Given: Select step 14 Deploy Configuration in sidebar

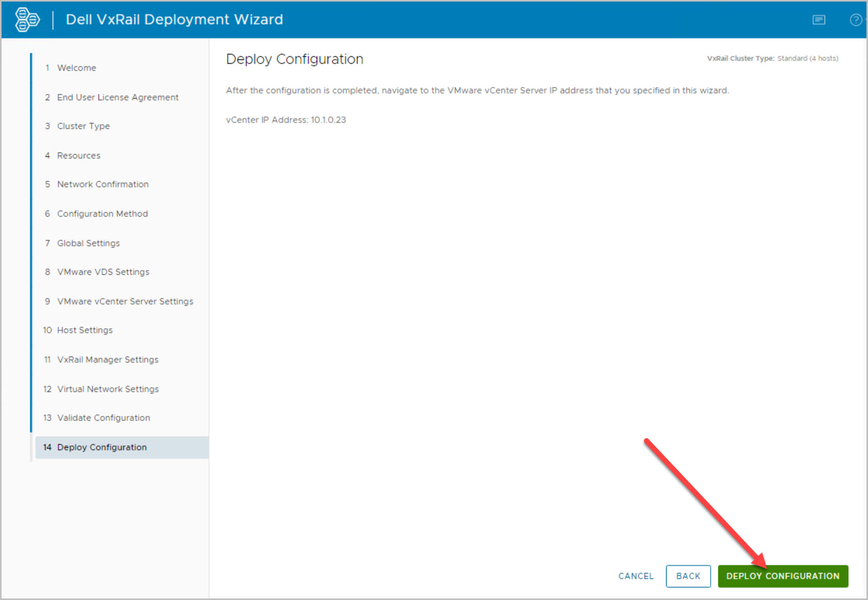Looking at the screenshot, I should click(102, 447).
